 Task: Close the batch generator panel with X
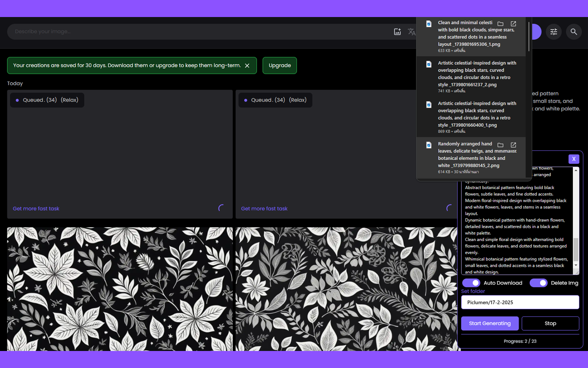tap(573, 159)
